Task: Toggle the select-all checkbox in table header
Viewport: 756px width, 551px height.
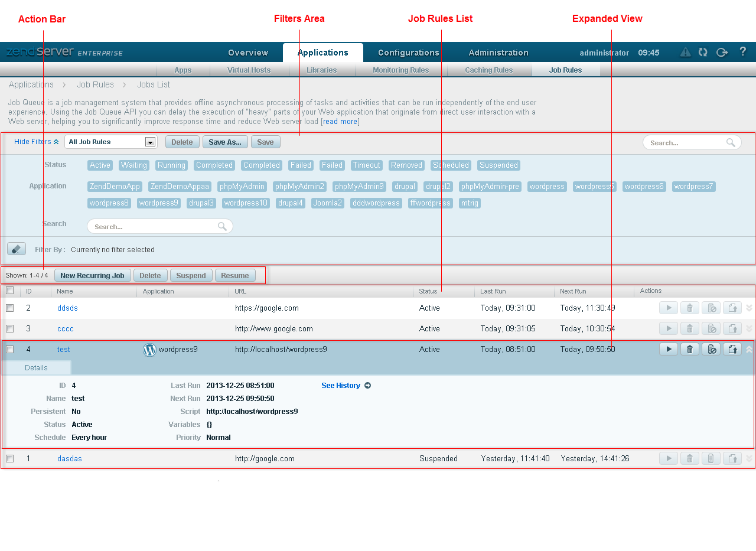Action: point(10,291)
